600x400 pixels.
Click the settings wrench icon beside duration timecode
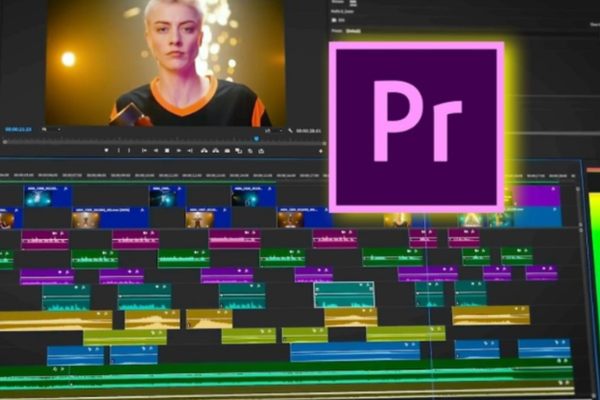(286, 130)
